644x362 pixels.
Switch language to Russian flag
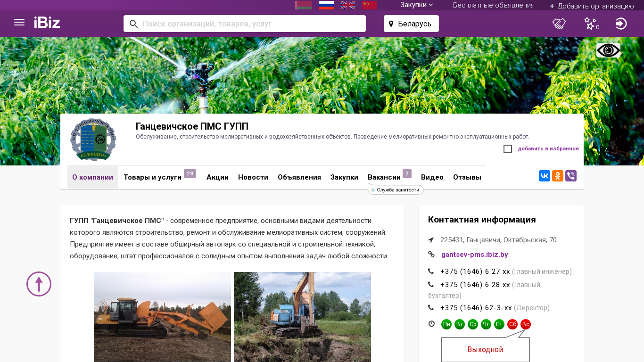pyautogui.click(x=326, y=5)
